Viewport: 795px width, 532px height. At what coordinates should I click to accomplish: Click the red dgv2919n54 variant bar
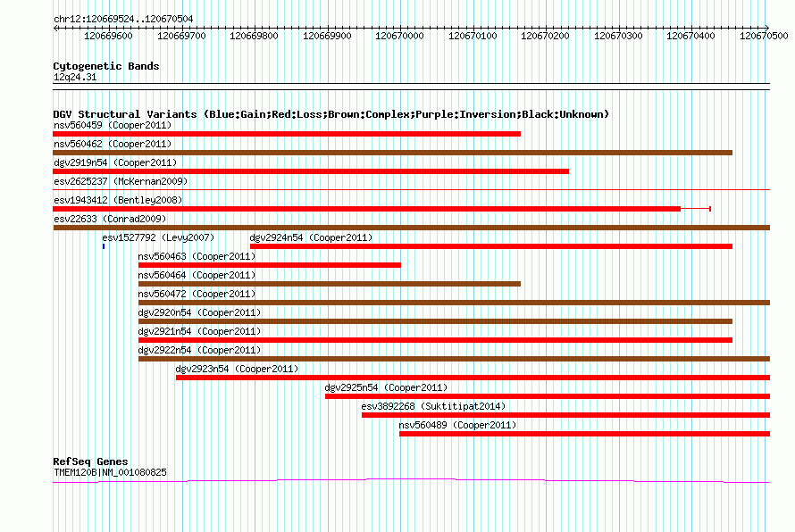pos(311,171)
